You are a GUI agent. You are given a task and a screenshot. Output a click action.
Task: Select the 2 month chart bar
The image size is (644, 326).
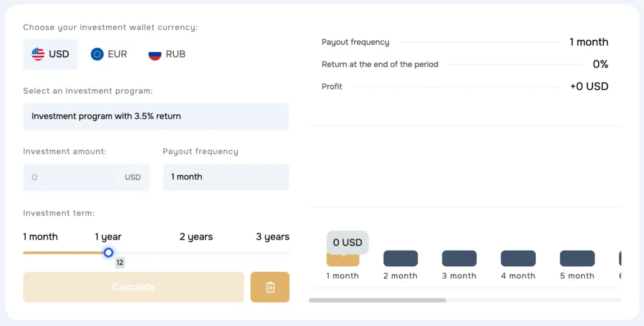click(401, 258)
